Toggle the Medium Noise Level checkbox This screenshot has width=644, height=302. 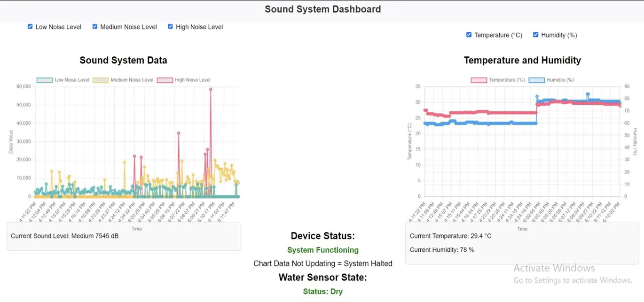click(x=95, y=27)
